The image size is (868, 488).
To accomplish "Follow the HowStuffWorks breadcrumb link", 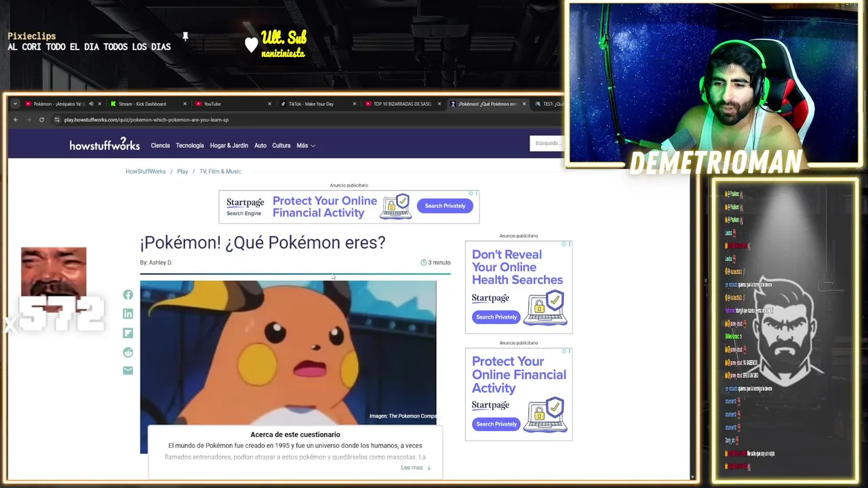I will pos(145,171).
